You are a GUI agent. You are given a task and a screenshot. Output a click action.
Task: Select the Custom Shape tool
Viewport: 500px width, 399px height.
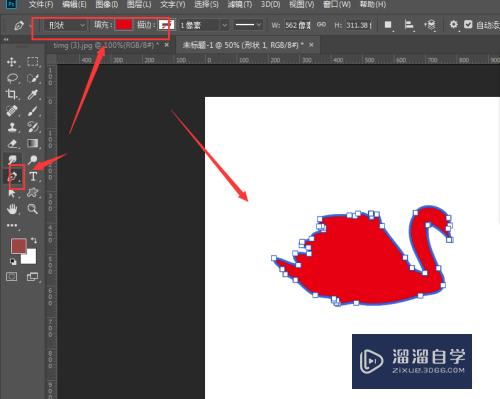pyautogui.click(x=33, y=192)
